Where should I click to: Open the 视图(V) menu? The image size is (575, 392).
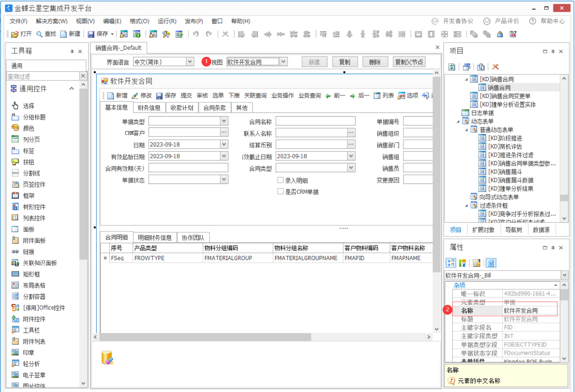coord(85,21)
